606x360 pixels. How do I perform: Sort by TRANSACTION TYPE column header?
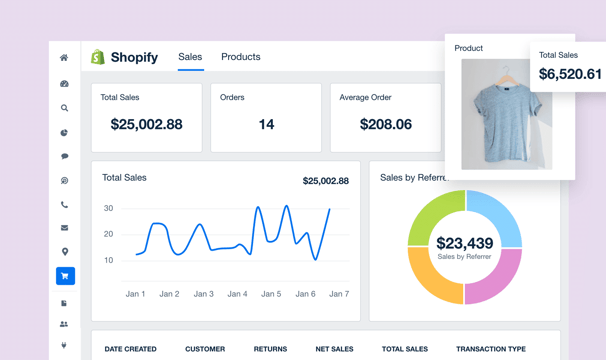click(x=491, y=349)
